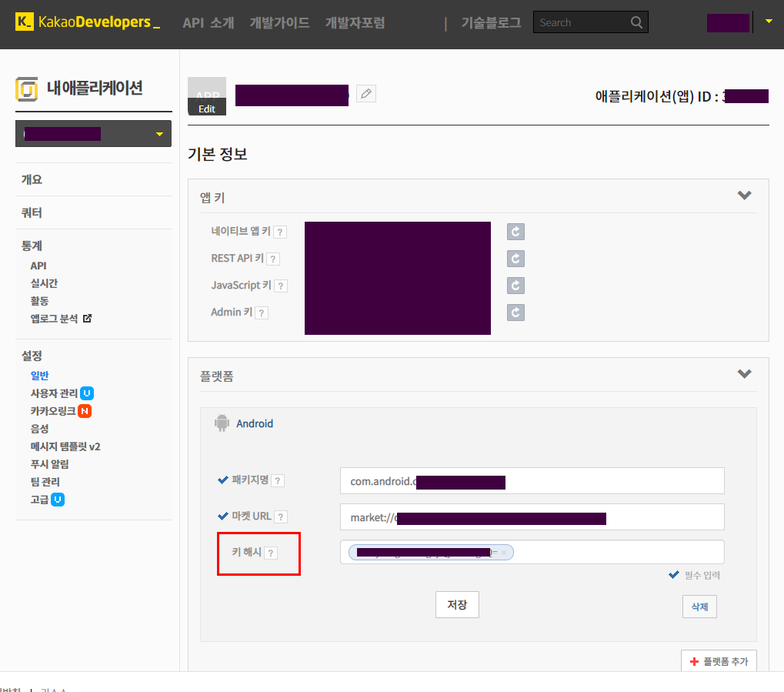Open help for 마켓 URL
The height and width of the screenshot is (692, 784).
click(x=281, y=516)
